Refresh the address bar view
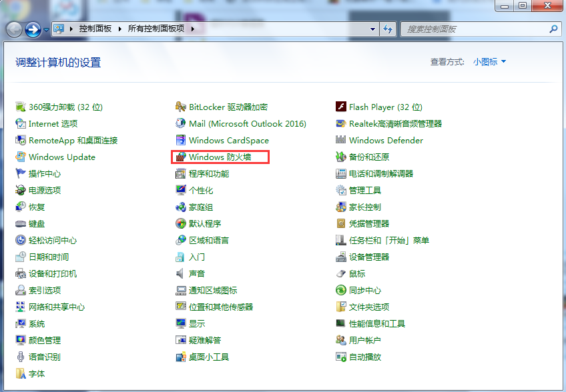Viewport: 566px width, 392px height. tap(388, 29)
